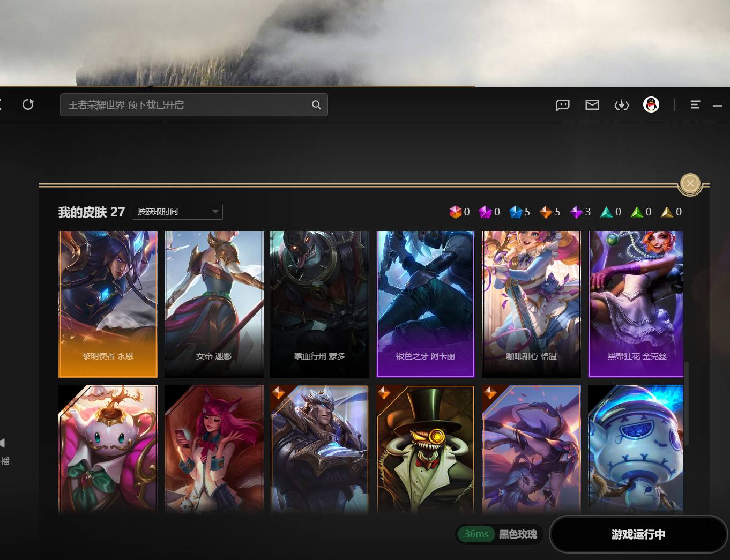
Task: Select the white teapot creature skin card
Action: (x=108, y=450)
